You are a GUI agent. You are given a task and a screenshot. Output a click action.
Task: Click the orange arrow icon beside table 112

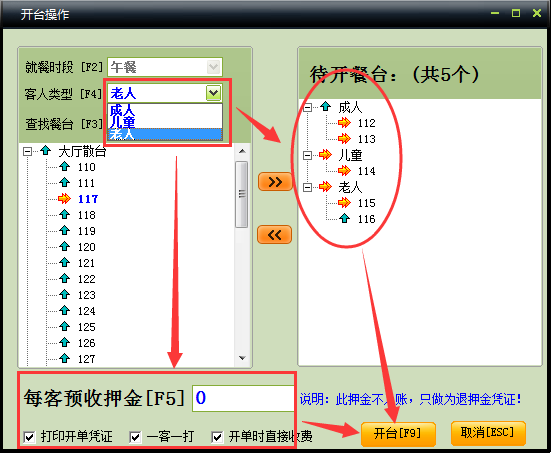click(344, 123)
